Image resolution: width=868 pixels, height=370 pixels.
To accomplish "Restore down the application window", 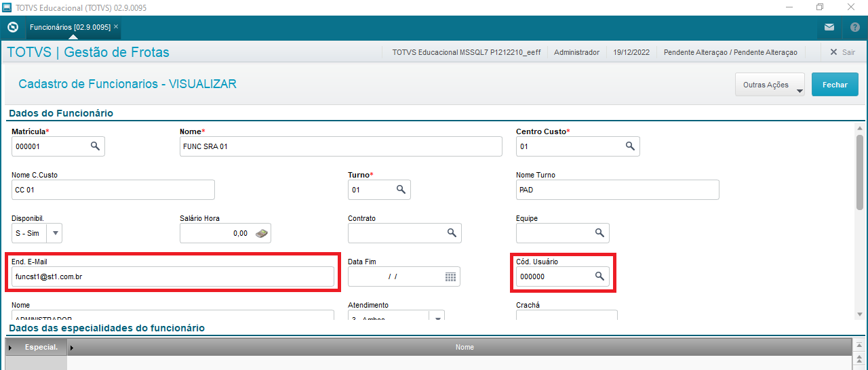I will click(820, 7).
